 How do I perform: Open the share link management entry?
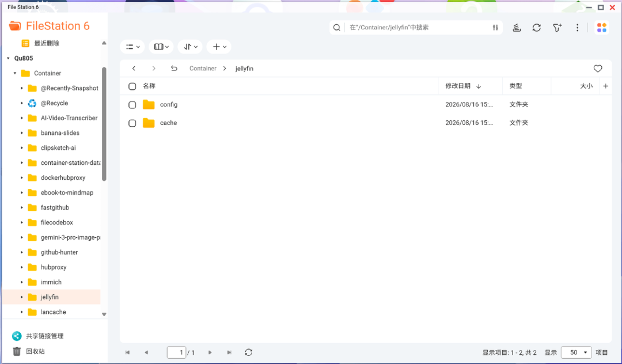pyautogui.click(x=37, y=336)
